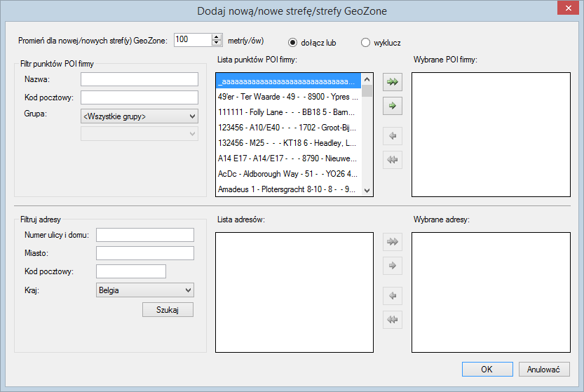Select the 'dołącz lub' radio option
The width and height of the screenshot is (584, 392).
click(293, 42)
